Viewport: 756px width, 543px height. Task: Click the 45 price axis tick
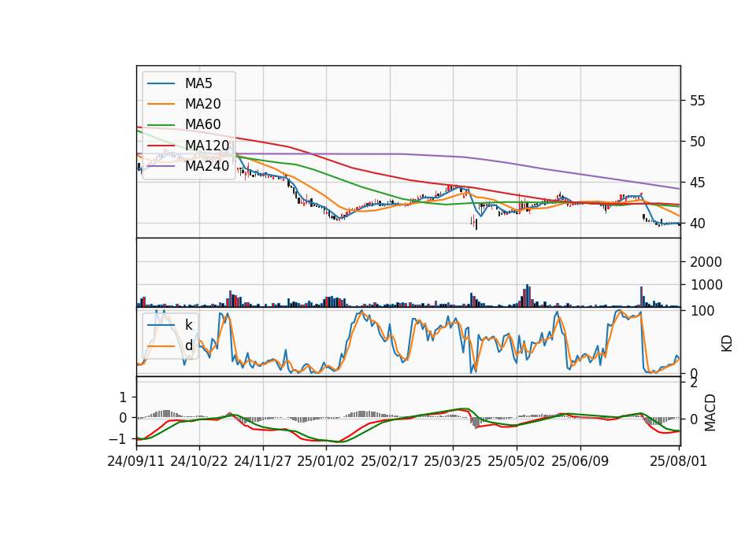(x=697, y=183)
